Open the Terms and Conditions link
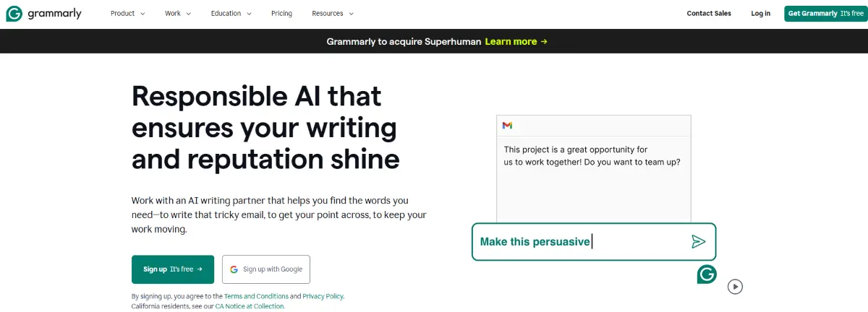The height and width of the screenshot is (312, 868). [x=257, y=296]
